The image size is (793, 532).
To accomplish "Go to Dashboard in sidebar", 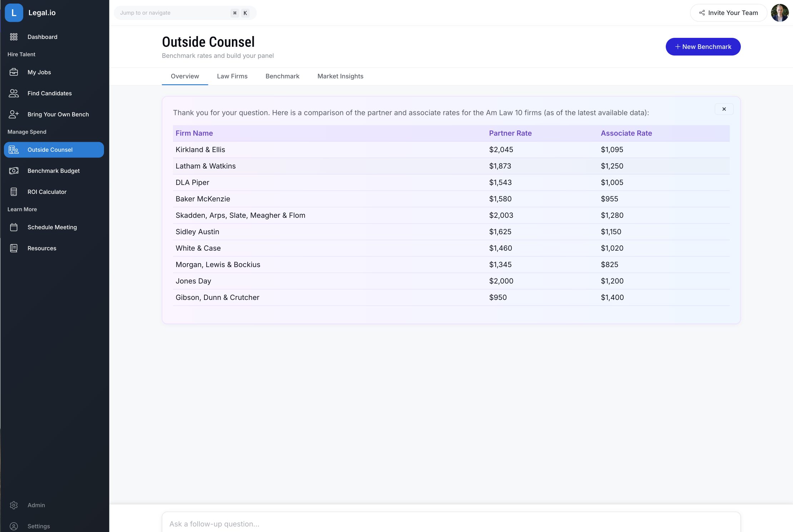I will (54, 37).
